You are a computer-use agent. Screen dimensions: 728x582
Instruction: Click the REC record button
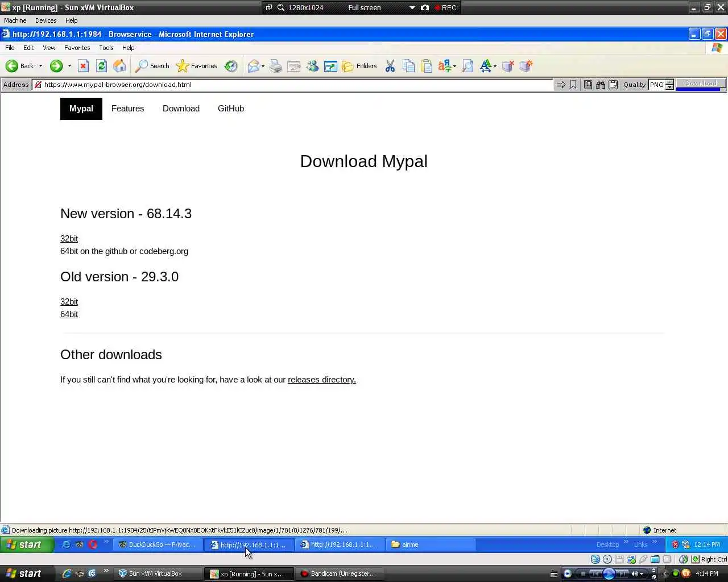445,8
